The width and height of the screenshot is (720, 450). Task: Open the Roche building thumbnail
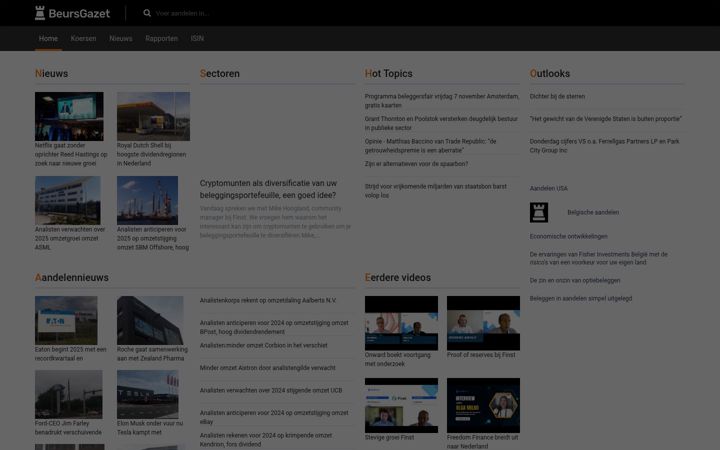click(x=150, y=321)
